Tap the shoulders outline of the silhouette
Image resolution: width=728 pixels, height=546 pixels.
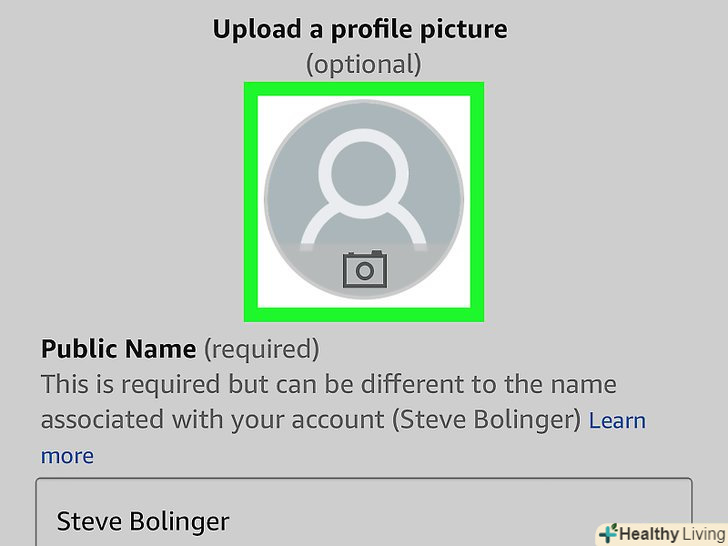(x=364, y=226)
